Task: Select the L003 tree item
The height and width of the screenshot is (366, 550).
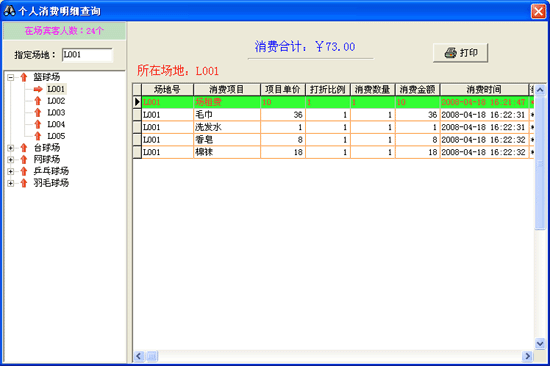Action: pyautogui.click(x=56, y=113)
